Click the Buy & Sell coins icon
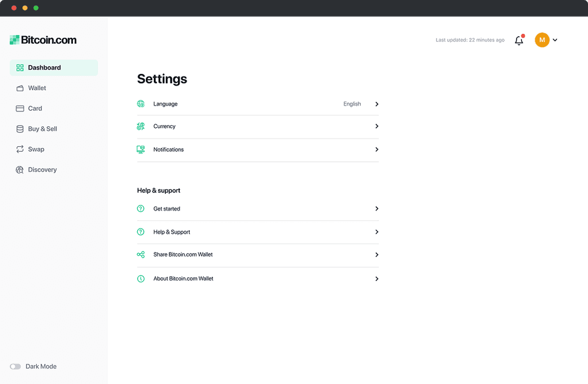This screenshot has width=588, height=384. 20,129
